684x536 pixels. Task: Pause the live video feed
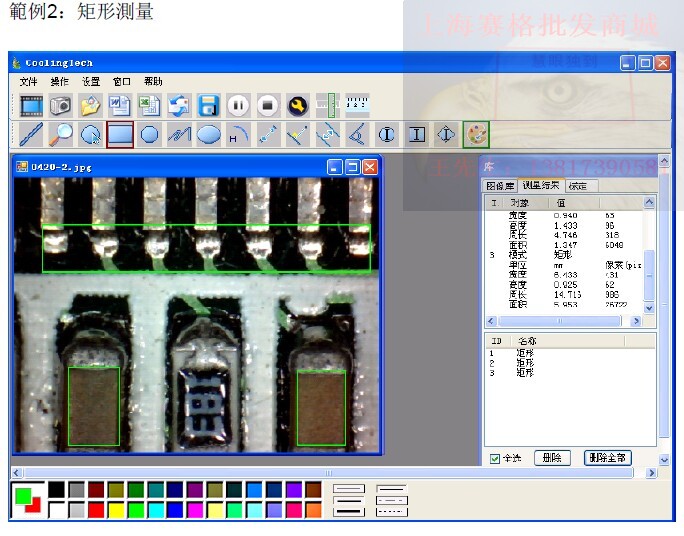pyautogui.click(x=238, y=106)
